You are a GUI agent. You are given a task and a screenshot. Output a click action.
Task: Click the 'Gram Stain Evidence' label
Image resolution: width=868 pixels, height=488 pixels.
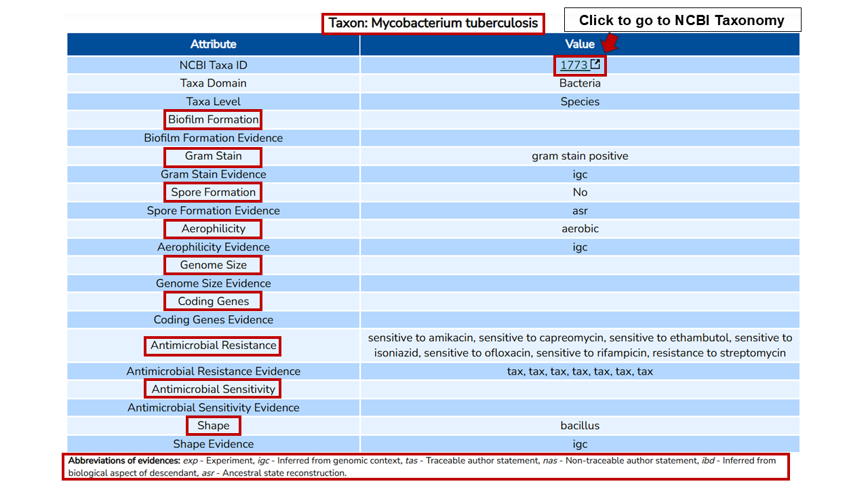(x=214, y=174)
